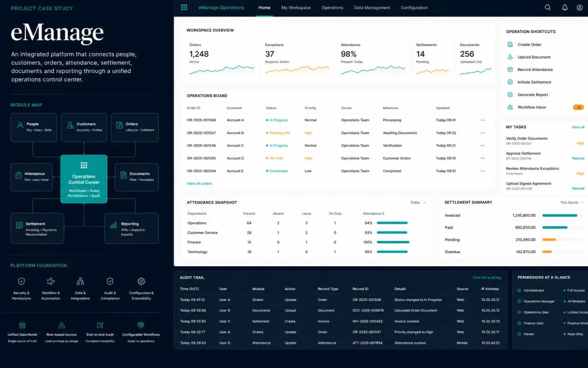The height and width of the screenshot is (368, 588).
Task: Click the Workflow Inbox shortcut icon
Action: (x=510, y=107)
